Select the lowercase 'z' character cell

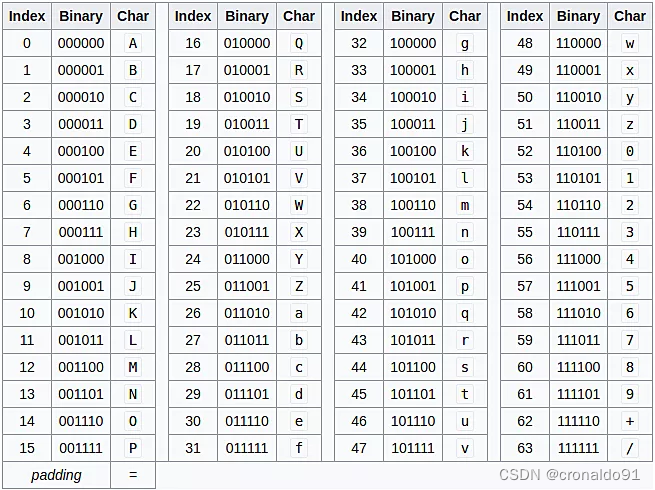(630, 124)
